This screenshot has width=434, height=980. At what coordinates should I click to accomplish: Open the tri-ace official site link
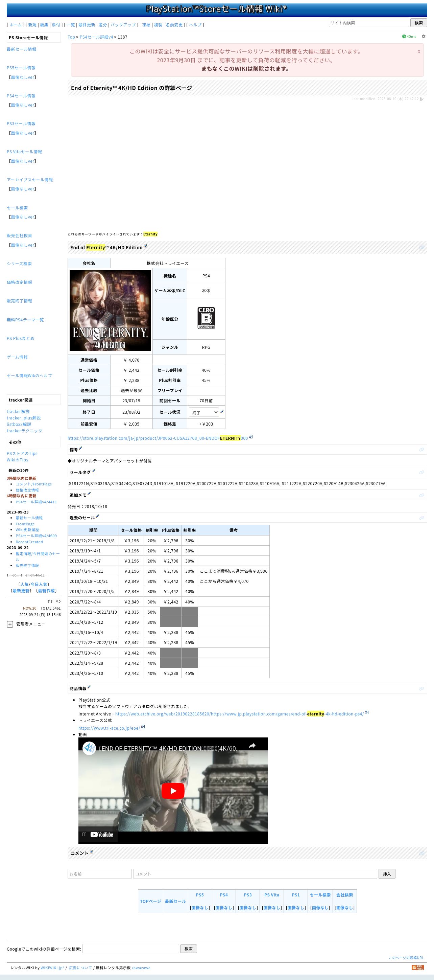[x=109, y=728]
